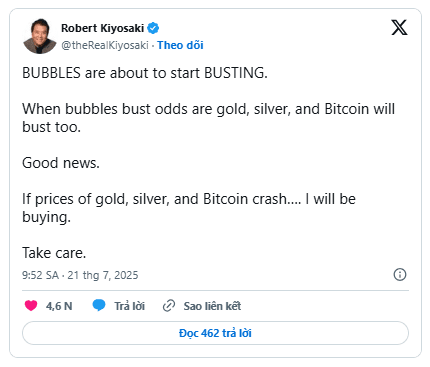
Task: Click the paragraph ending I will be buying
Action: point(189,208)
